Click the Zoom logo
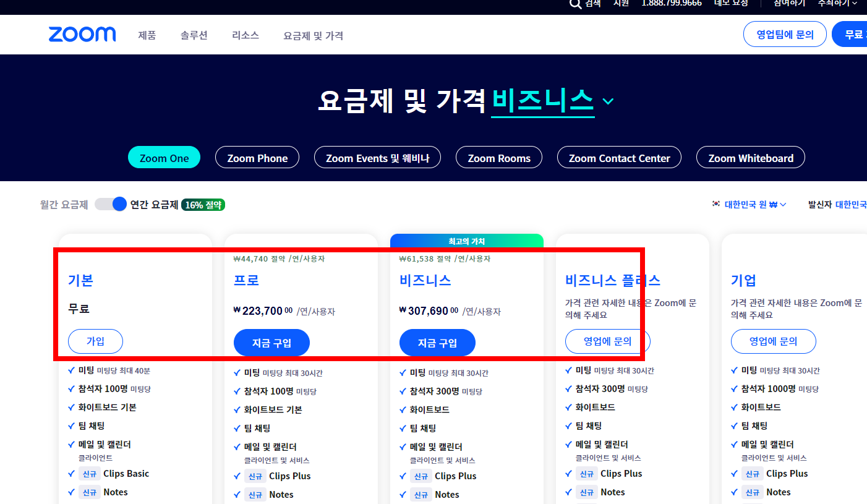The width and height of the screenshot is (867, 504). pos(82,35)
